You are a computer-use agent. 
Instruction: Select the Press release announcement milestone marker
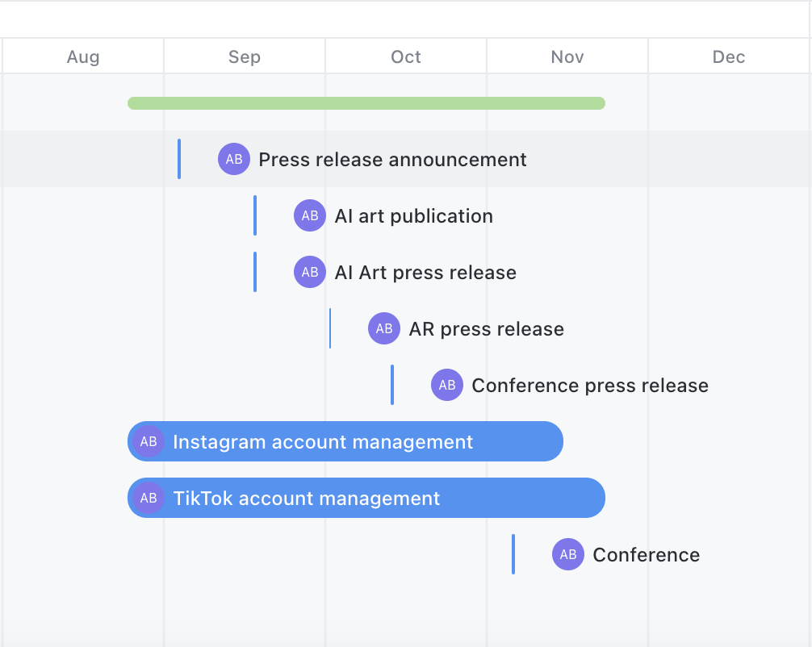tap(179, 159)
